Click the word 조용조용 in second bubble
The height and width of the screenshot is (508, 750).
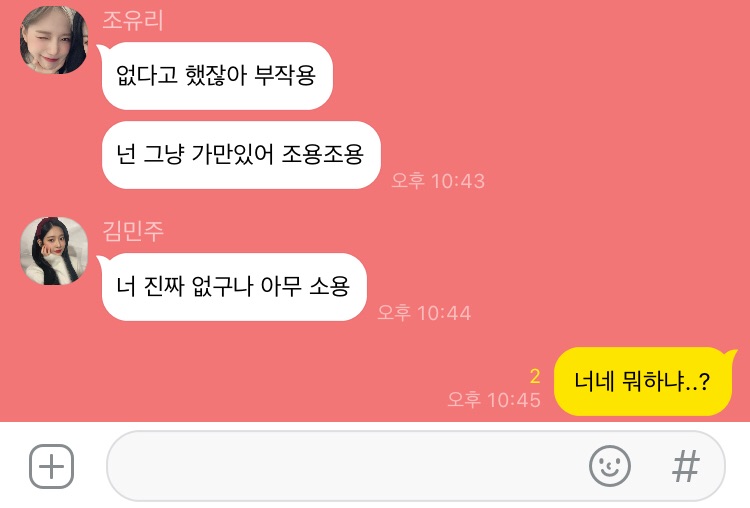[322, 155]
